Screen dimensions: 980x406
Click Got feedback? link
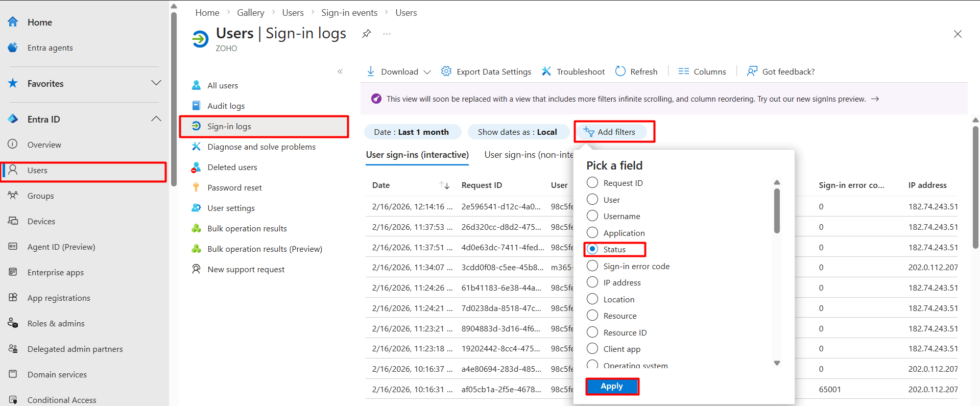click(781, 71)
